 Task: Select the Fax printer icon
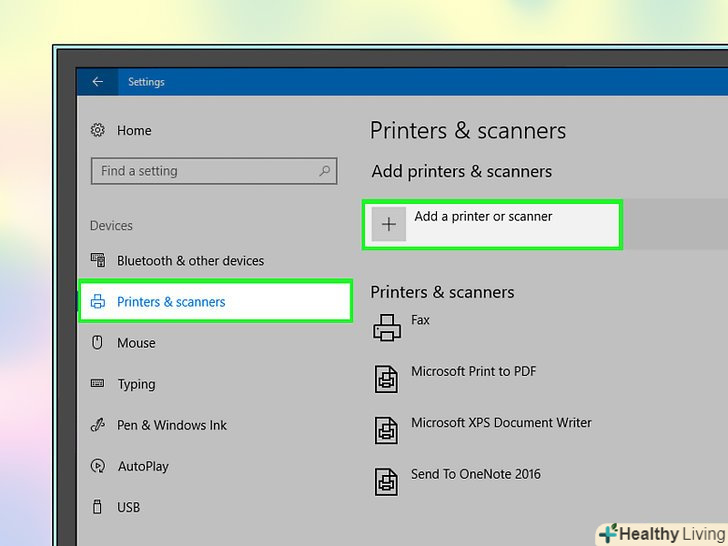tap(386, 326)
